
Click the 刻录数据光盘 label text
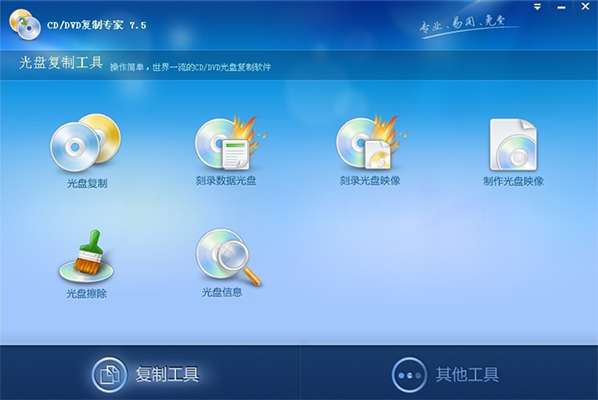[226, 180]
